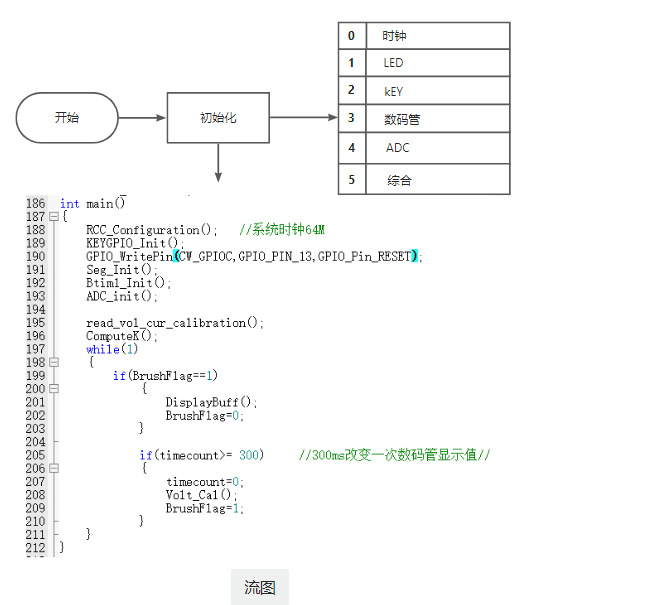Click the LED table row
This screenshot has height=605, width=662.
pyautogui.click(x=424, y=63)
